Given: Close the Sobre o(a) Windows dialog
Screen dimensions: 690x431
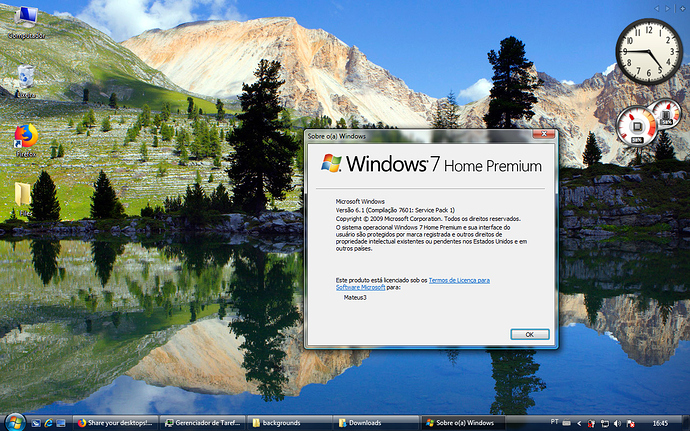Looking at the screenshot, I should coord(544,134).
